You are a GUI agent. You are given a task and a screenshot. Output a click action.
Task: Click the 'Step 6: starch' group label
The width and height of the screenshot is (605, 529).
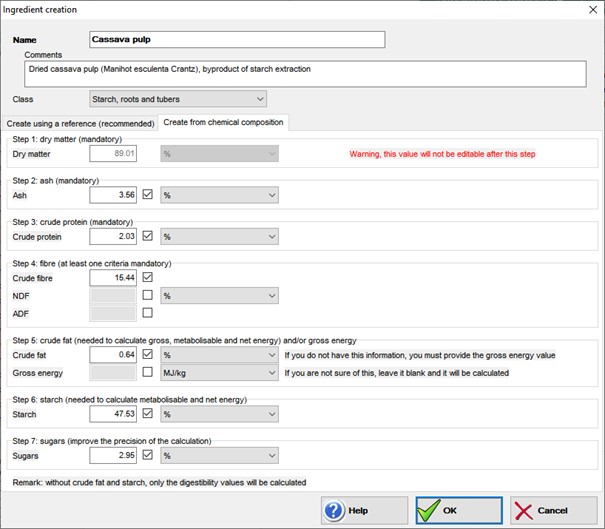(x=130, y=400)
